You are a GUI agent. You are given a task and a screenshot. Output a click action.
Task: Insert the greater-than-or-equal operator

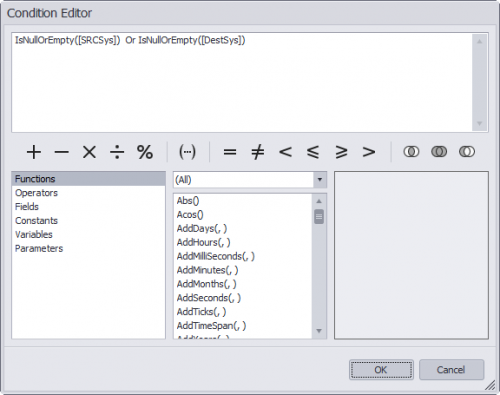pos(341,152)
